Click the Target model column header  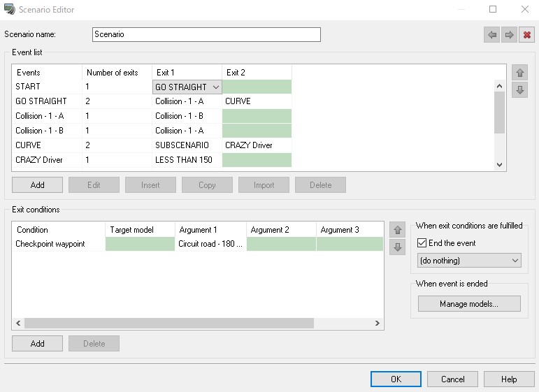(x=141, y=230)
